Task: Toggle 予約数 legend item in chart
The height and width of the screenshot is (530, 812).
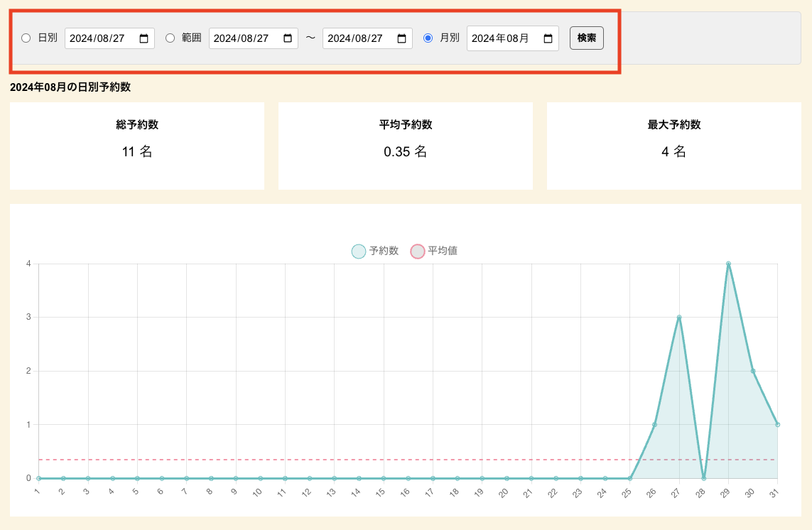Action: pos(375,252)
